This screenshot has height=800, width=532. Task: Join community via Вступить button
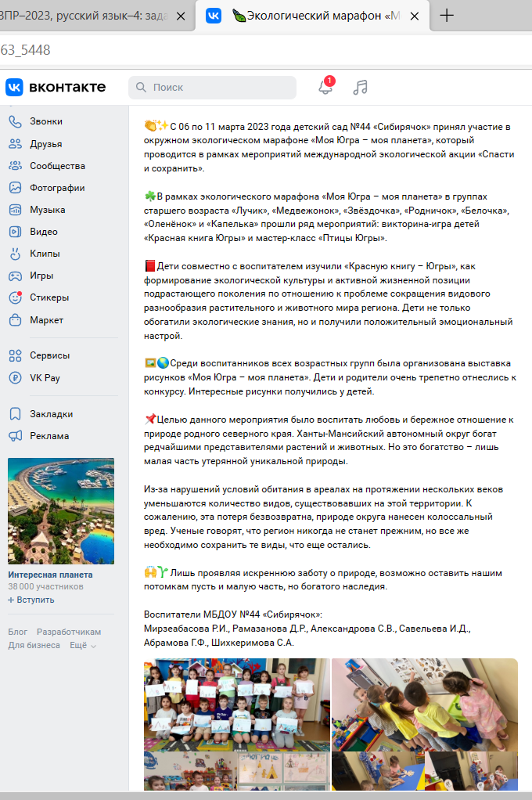[x=31, y=600]
